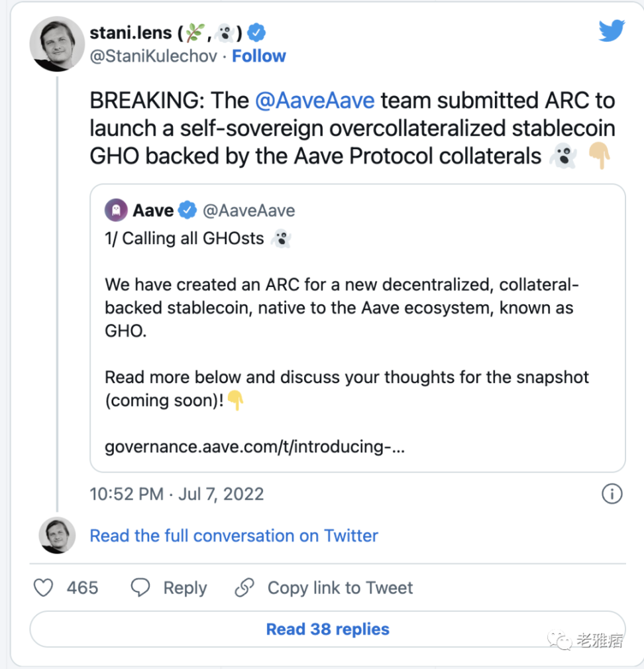Click stani.lens blue verified badge

tap(256, 32)
